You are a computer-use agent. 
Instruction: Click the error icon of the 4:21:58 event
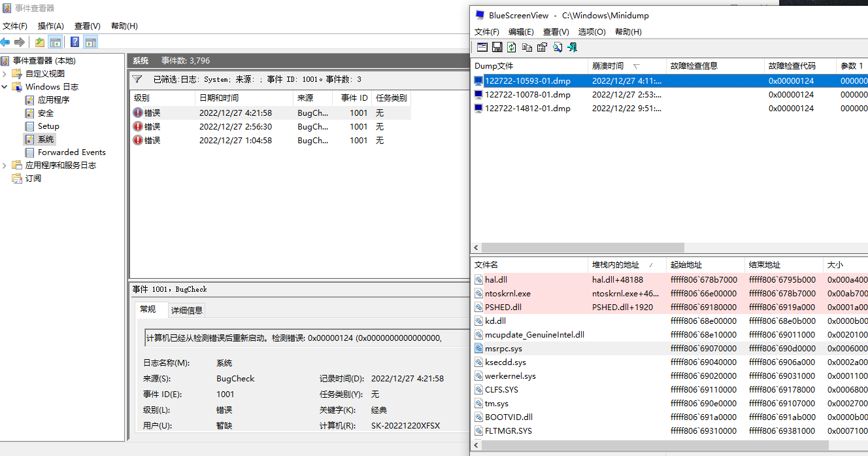coord(138,113)
